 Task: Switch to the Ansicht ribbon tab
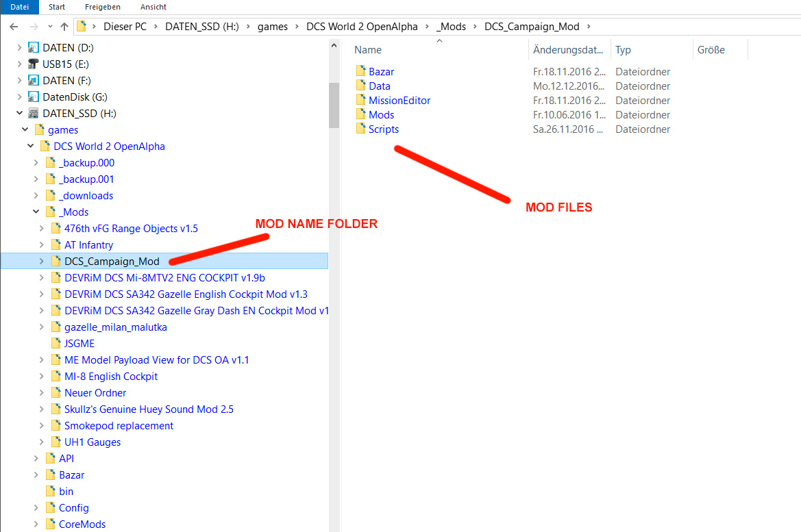(153, 7)
